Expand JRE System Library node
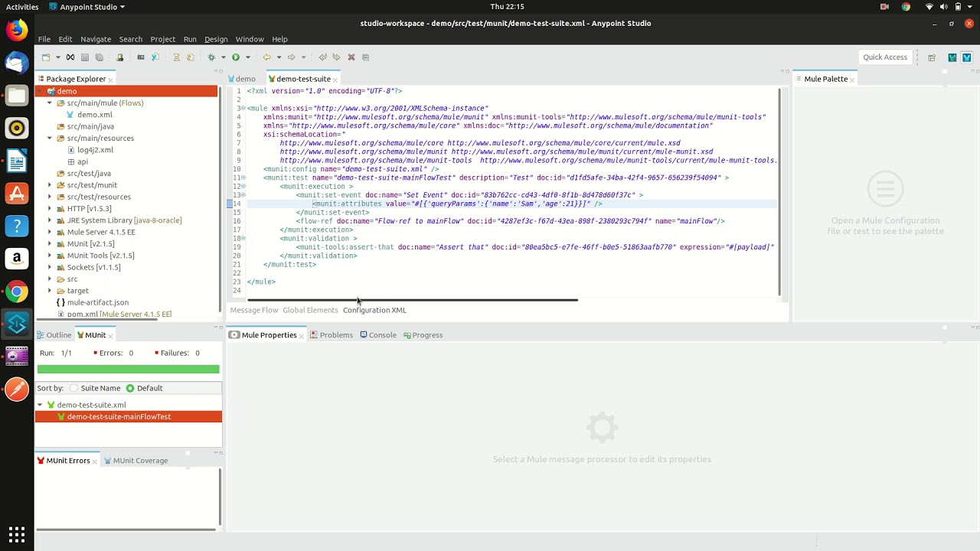 pos(50,220)
